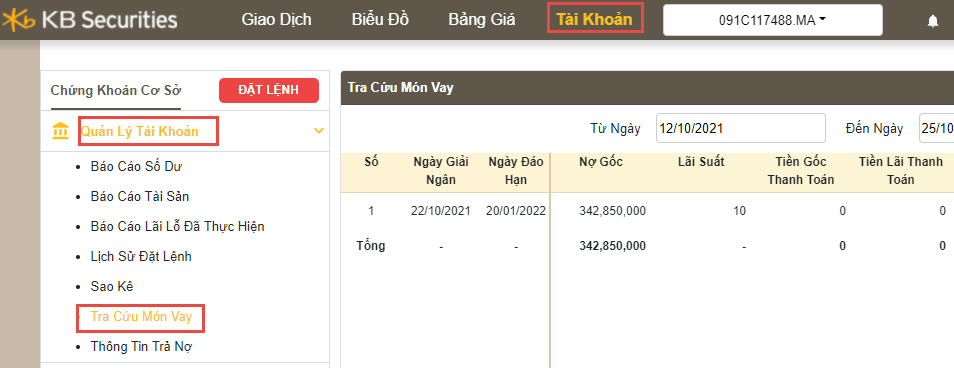Select the Chứng Khoán Cơ Sở tab

116,91
